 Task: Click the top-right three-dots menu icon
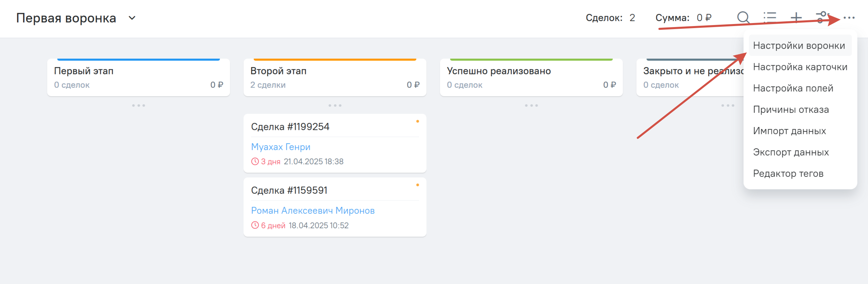click(x=849, y=18)
